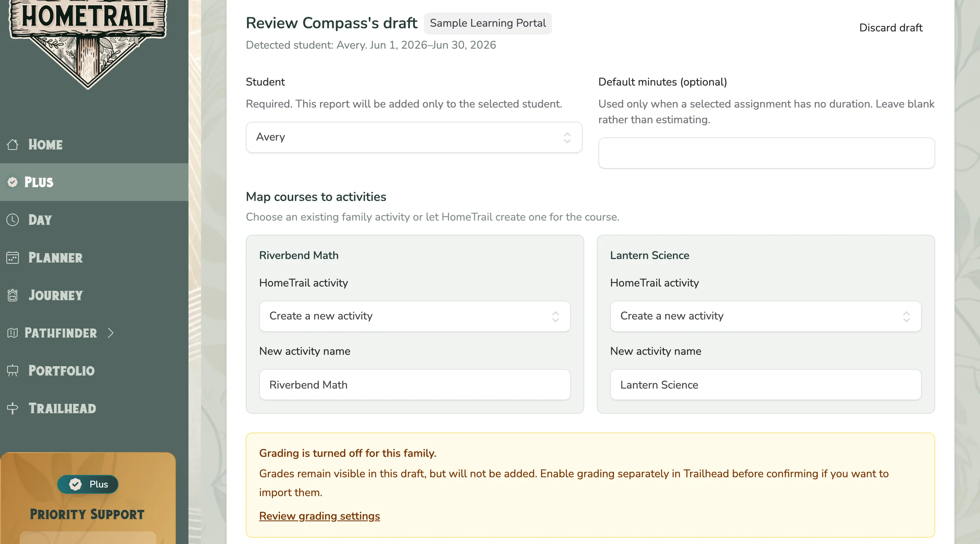Click the Home house icon
This screenshot has height=544, width=980.
pyautogui.click(x=13, y=144)
